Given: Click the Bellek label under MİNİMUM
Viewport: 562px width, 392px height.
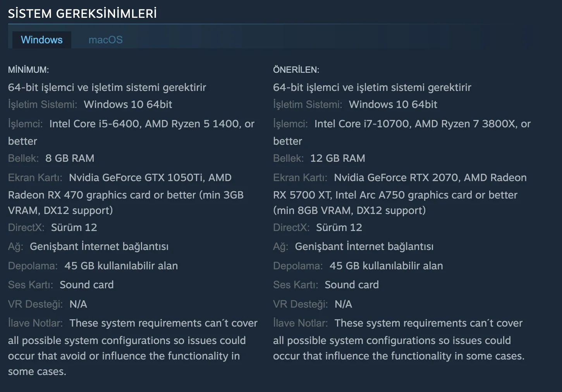Looking at the screenshot, I should [x=23, y=158].
